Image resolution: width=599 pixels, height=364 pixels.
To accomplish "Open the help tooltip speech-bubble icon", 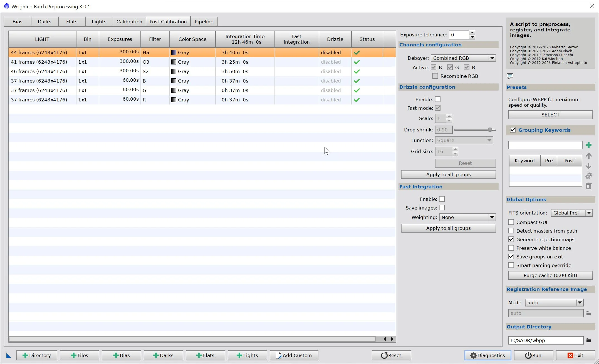I will [510, 76].
